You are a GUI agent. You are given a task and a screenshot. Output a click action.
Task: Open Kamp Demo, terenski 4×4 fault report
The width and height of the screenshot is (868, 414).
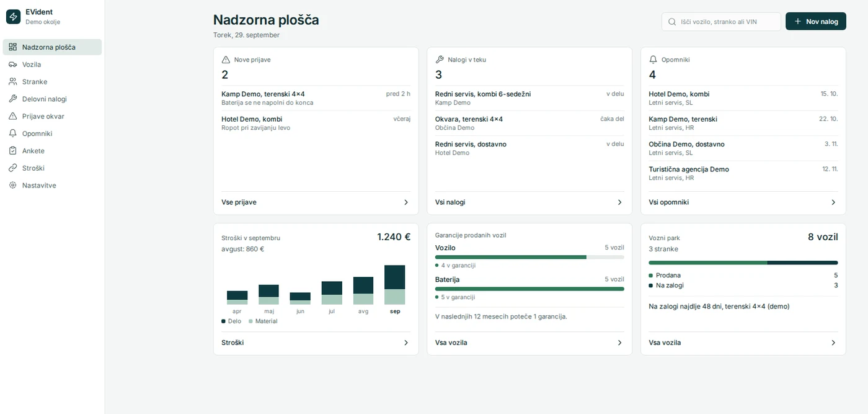[x=316, y=98]
